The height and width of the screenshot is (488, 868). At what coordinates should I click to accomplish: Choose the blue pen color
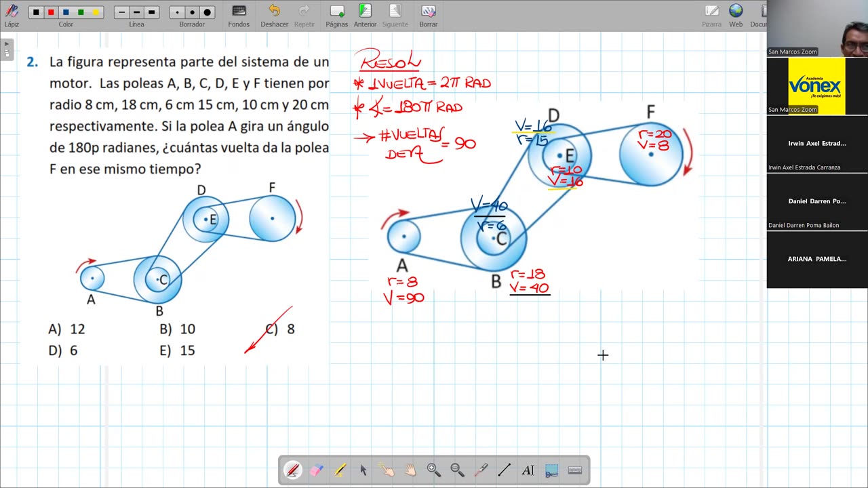pyautogui.click(x=66, y=12)
